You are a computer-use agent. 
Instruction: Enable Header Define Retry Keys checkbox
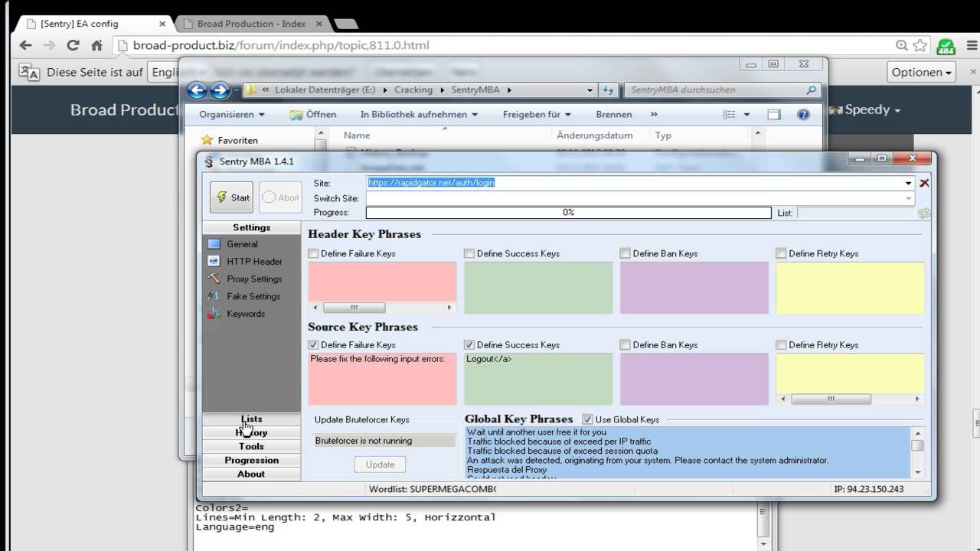tap(782, 253)
